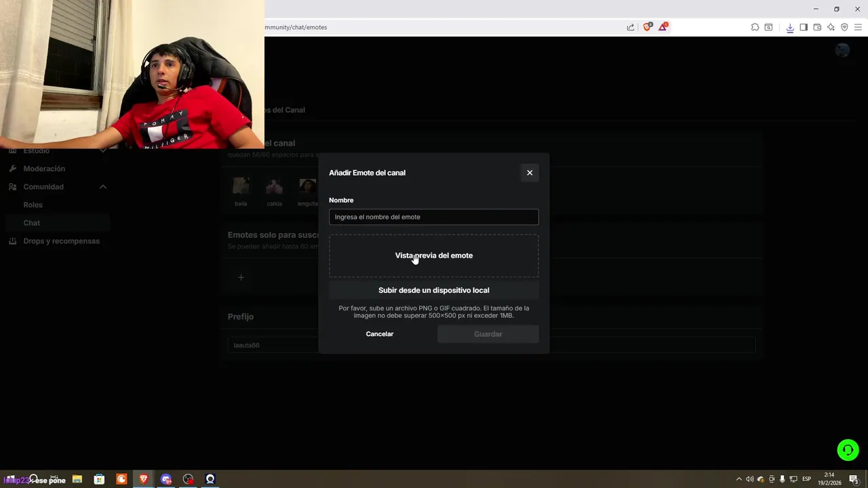Open the Brave Shields icon

[x=647, y=27]
